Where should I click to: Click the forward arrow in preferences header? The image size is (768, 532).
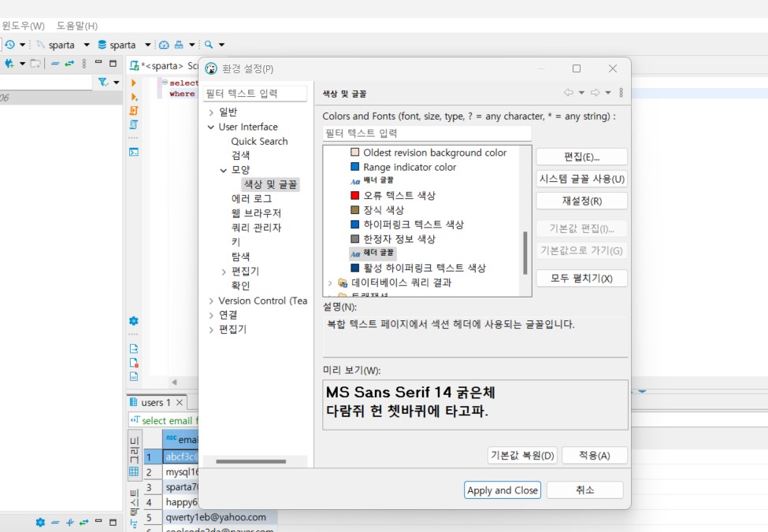pos(595,93)
